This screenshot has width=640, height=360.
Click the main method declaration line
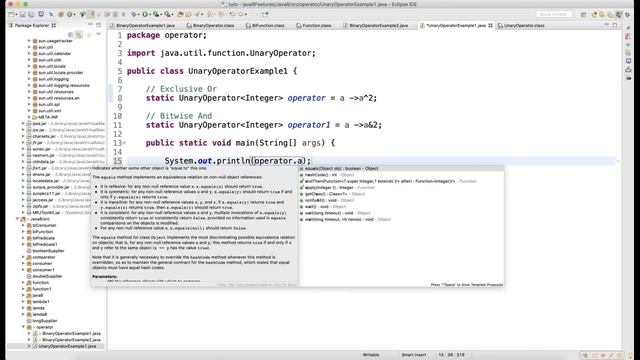click(x=240, y=143)
